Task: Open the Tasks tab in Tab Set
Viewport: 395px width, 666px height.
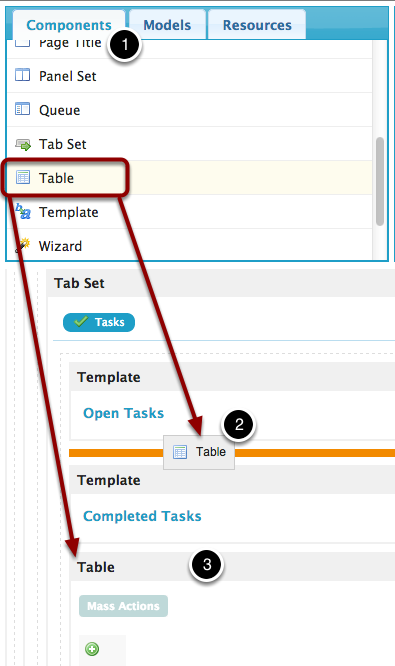Action: pyautogui.click(x=99, y=322)
